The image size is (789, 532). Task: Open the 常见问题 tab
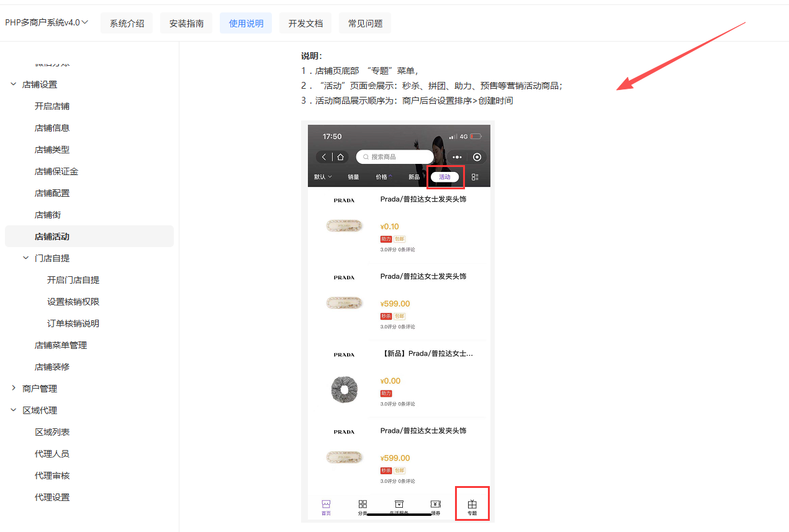(365, 23)
